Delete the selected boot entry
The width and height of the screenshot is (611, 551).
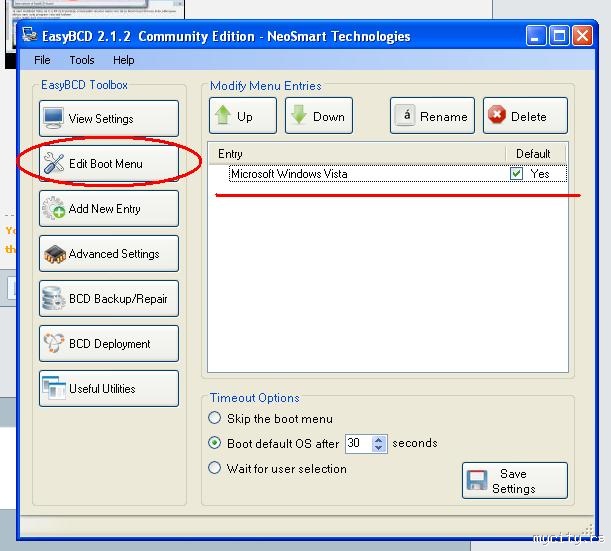[525, 116]
